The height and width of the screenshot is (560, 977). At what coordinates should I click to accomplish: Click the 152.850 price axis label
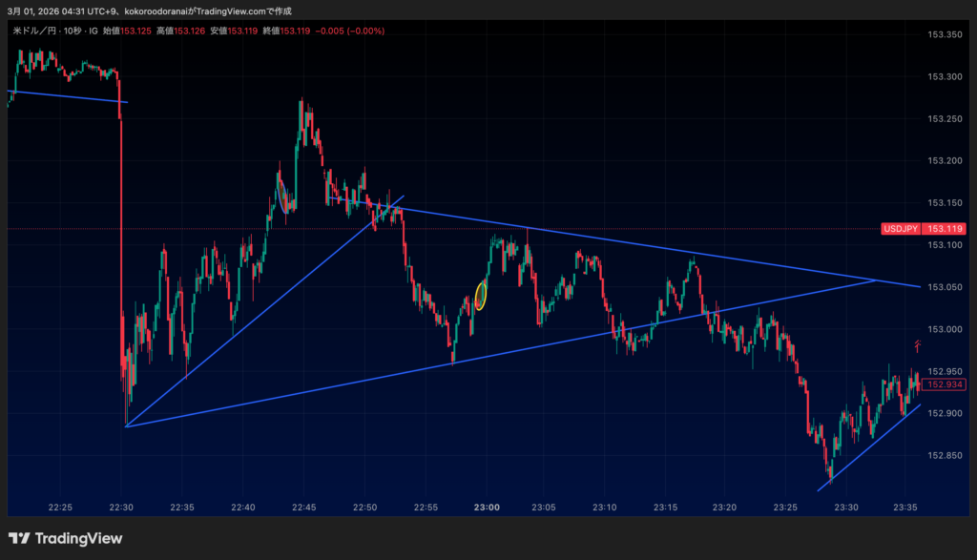[x=944, y=456]
